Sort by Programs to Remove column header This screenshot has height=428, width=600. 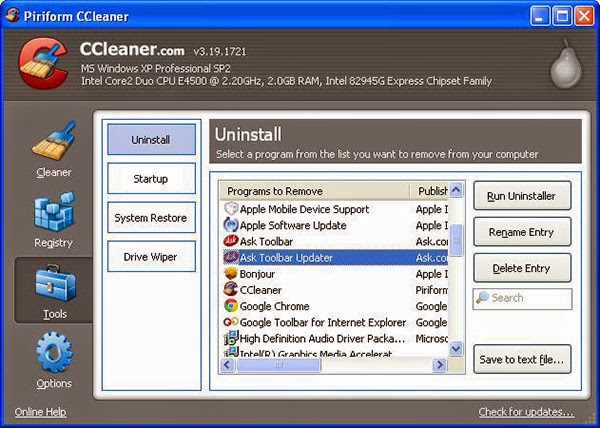click(x=315, y=191)
